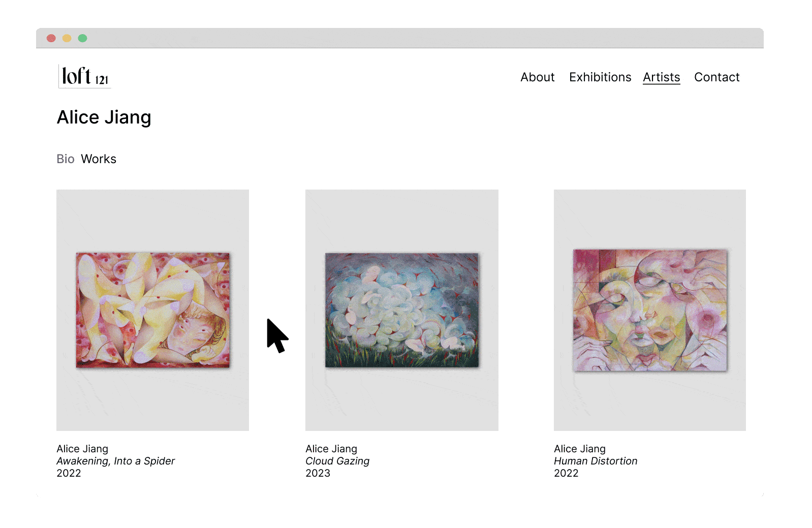Click the green maximize window dot
Image resolution: width=812 pixels, height=528 pixels.
[x=82, y=38]
